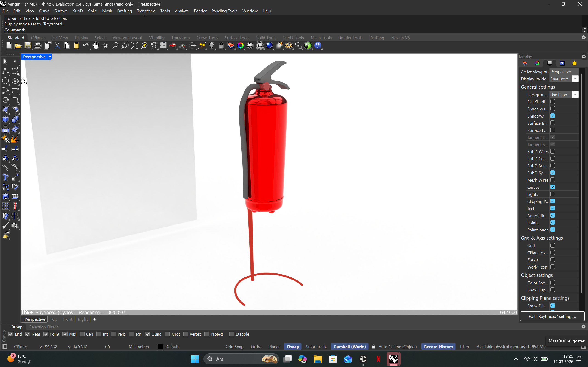Enable the Grid checkbox in Display panel

click(553, 245)
